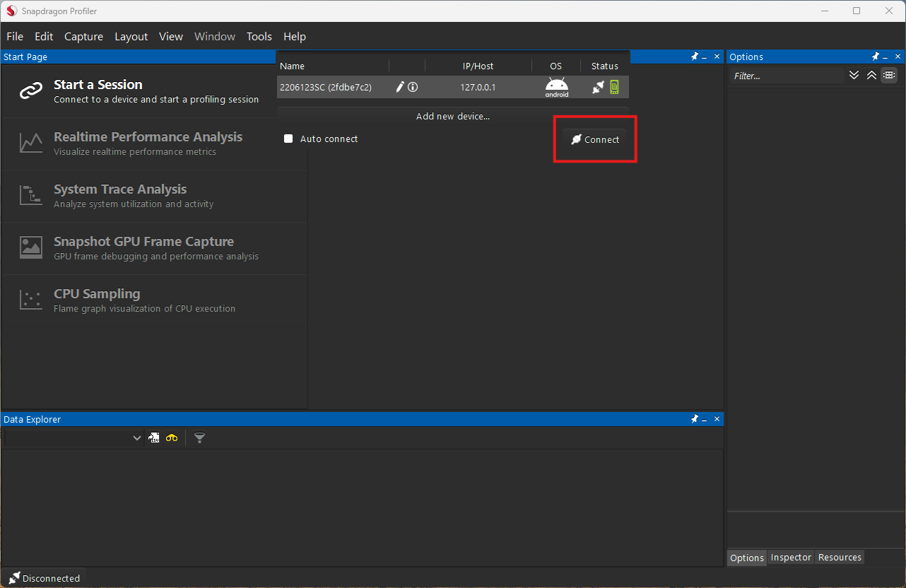This screenshot has width=906, height=588.
Task: Click the green phone status icon
Action: 614,87
